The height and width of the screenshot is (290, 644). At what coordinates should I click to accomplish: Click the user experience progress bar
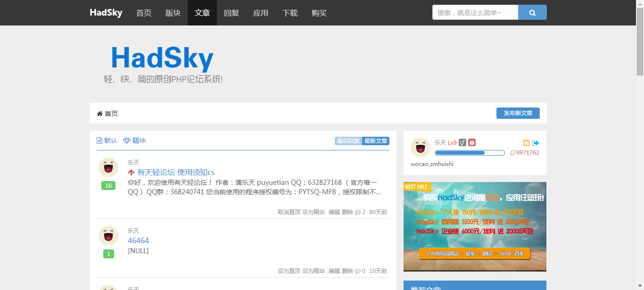(470, 153)
